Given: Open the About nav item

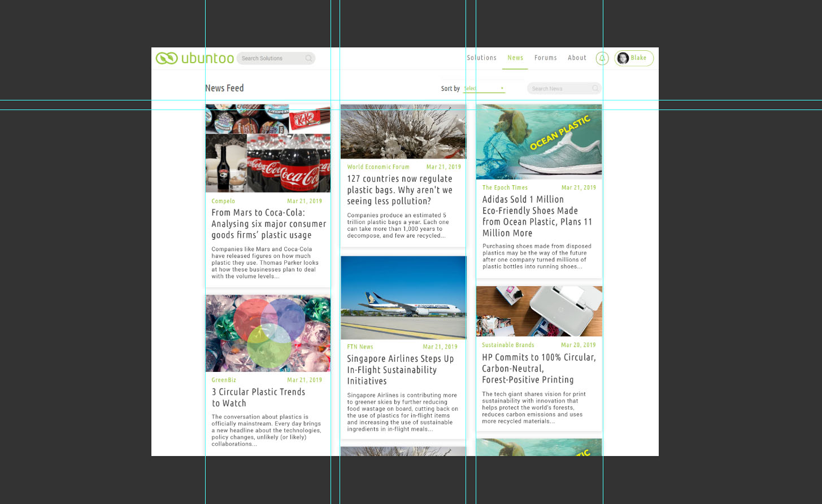Looking at the screenshot, I should (x=577, y=58).
